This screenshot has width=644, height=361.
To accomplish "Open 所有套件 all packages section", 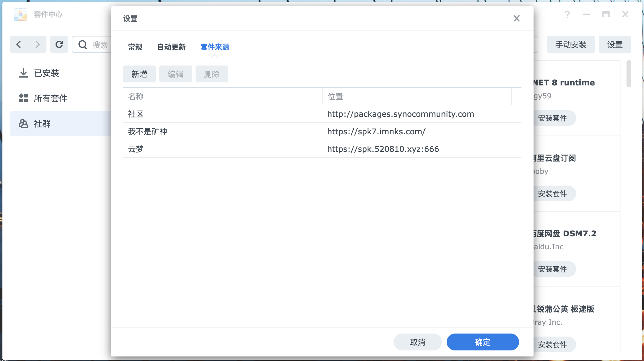I will 50,98.
